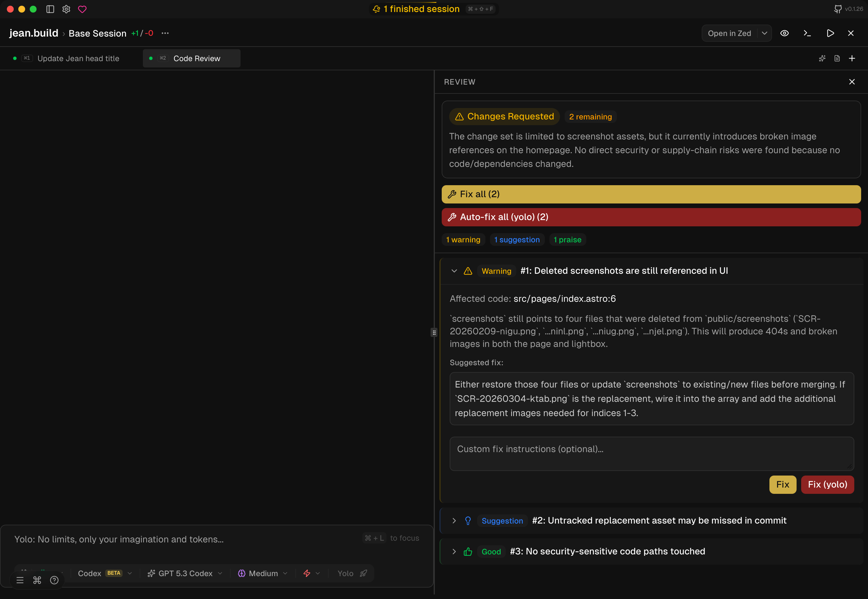Click the Fix (yolo) button for warning #1

827,484
